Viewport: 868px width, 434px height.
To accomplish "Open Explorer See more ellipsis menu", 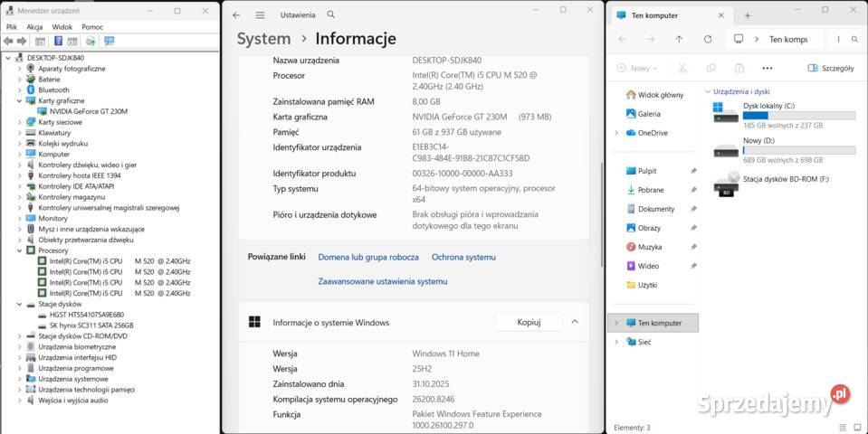I will coord(767,68).
